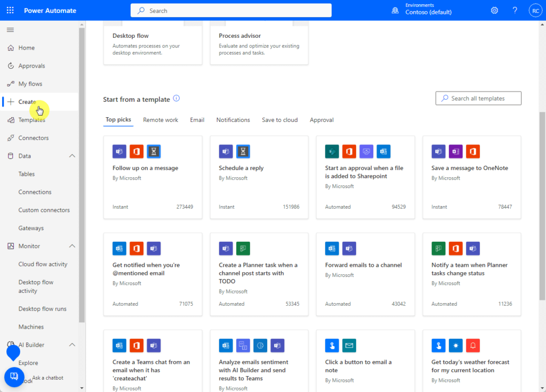The image size is (546, 392).
Task: Click the OneNote icon on Save a message card
Action: click(x=455, y=151)
